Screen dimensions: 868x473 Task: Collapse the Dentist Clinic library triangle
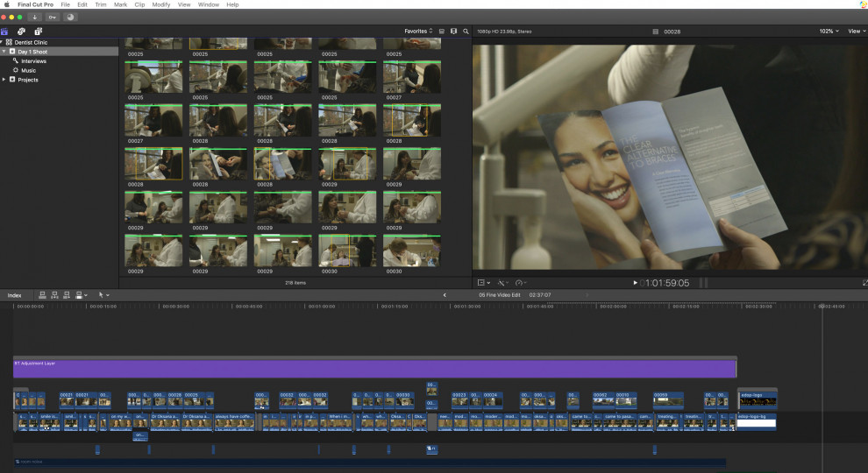3,42
